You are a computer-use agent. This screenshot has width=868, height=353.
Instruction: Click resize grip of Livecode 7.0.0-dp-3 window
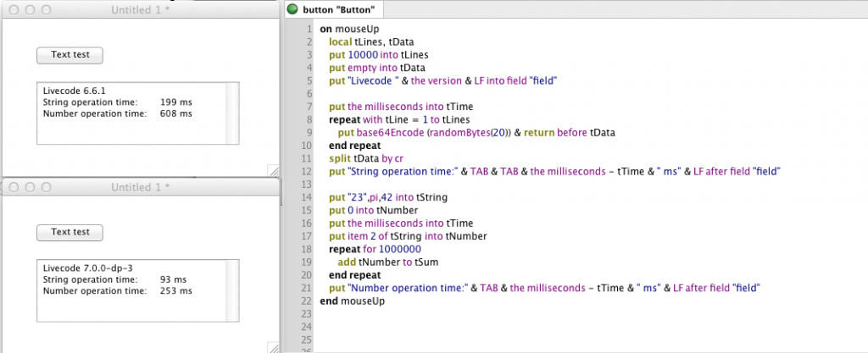pos(274,347)
